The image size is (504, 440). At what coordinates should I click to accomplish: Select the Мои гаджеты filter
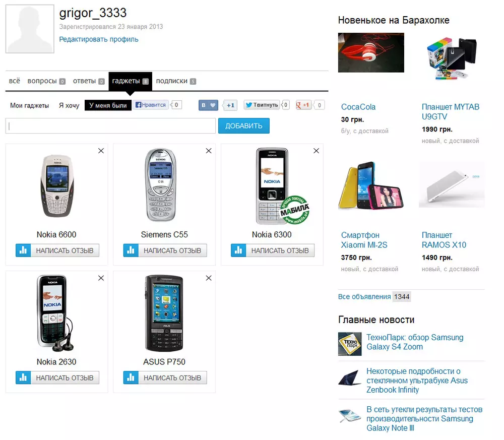click(x=30, y=105)
